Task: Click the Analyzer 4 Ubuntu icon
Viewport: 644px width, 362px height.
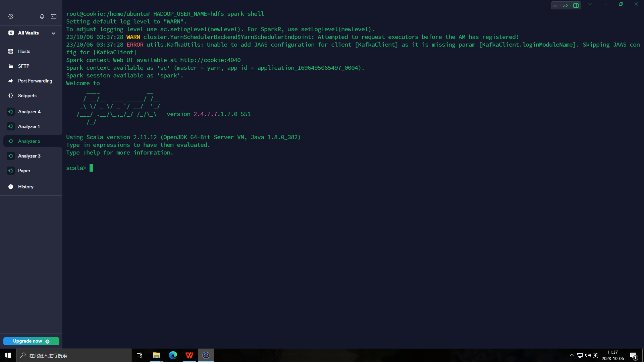Action: (11, 112)
